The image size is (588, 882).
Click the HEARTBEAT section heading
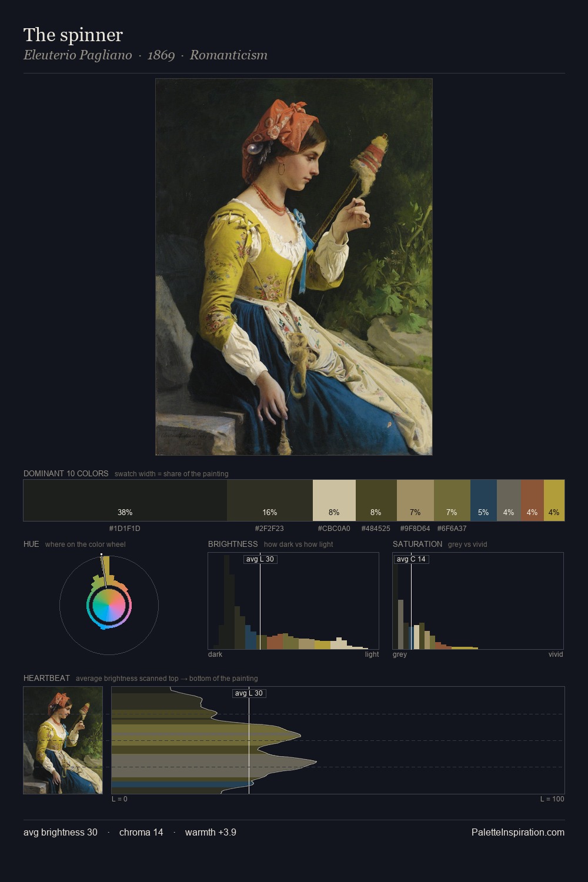tap(46, 678)
